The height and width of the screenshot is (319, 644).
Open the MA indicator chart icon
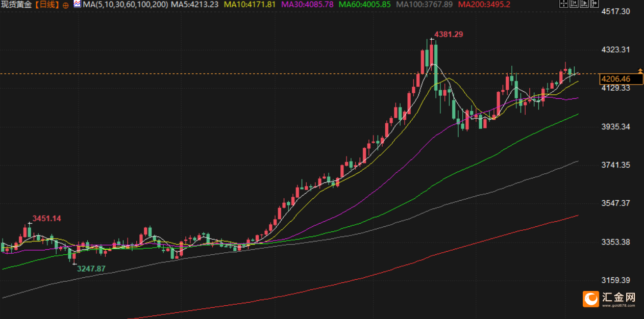pos(77,4)
